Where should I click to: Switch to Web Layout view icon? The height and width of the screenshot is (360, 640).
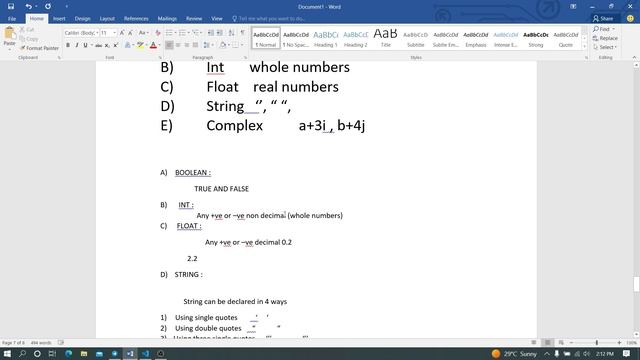561,343
